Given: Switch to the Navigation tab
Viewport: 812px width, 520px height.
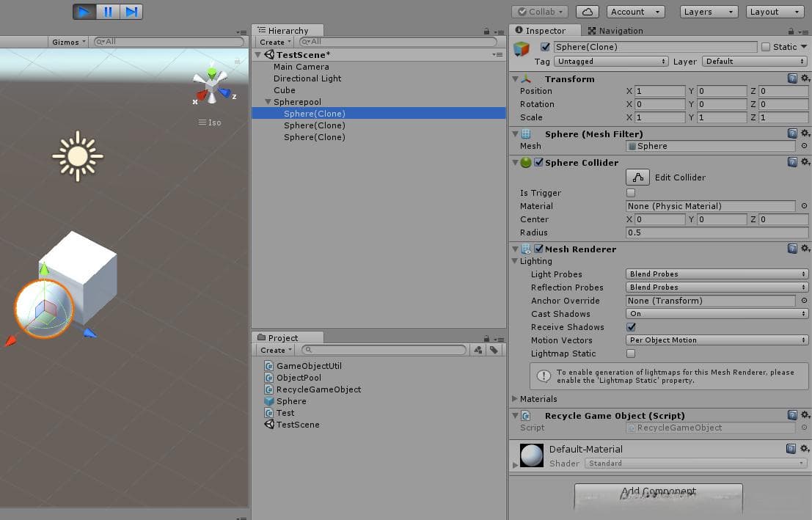Looking at the screenshot, I should pyautogui.click(x=615, y=31).
